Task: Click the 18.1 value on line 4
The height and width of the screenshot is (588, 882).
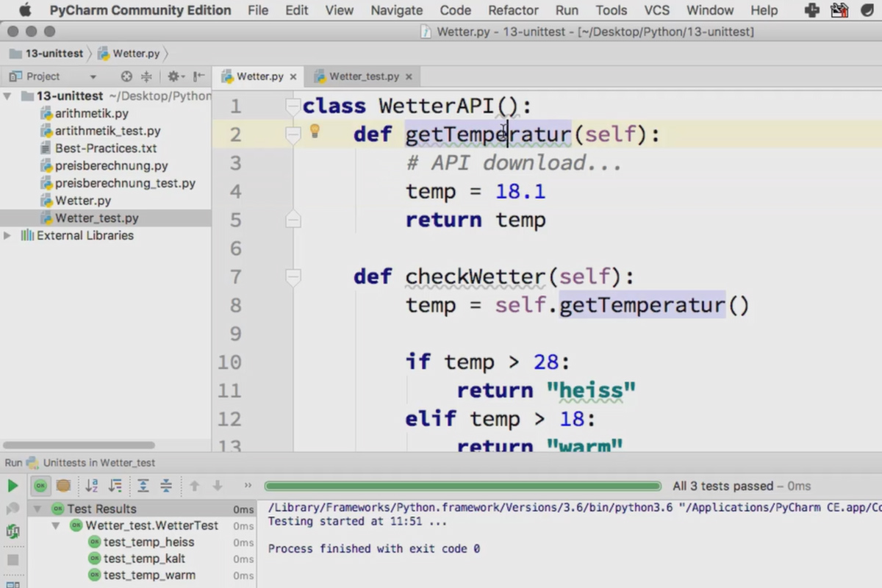Action: (x=520, y=192)
